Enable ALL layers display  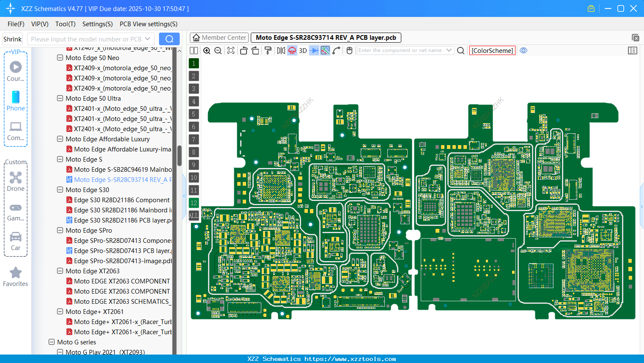(x=194, y=215)
